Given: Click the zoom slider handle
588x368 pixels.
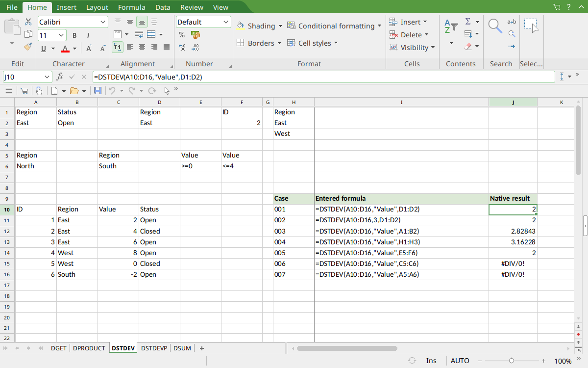Looking at the screenshot, I should click(x=511, y=361).
